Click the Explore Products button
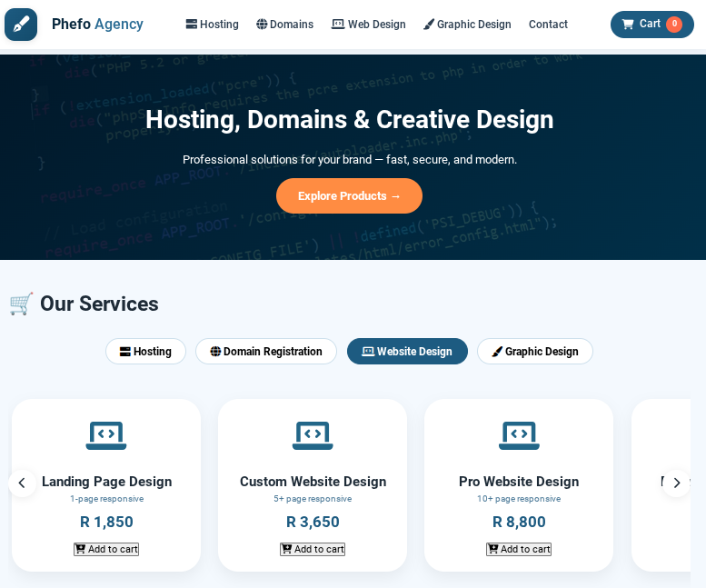This screenshot has width=706, height=588. click(x=349, y=196)
